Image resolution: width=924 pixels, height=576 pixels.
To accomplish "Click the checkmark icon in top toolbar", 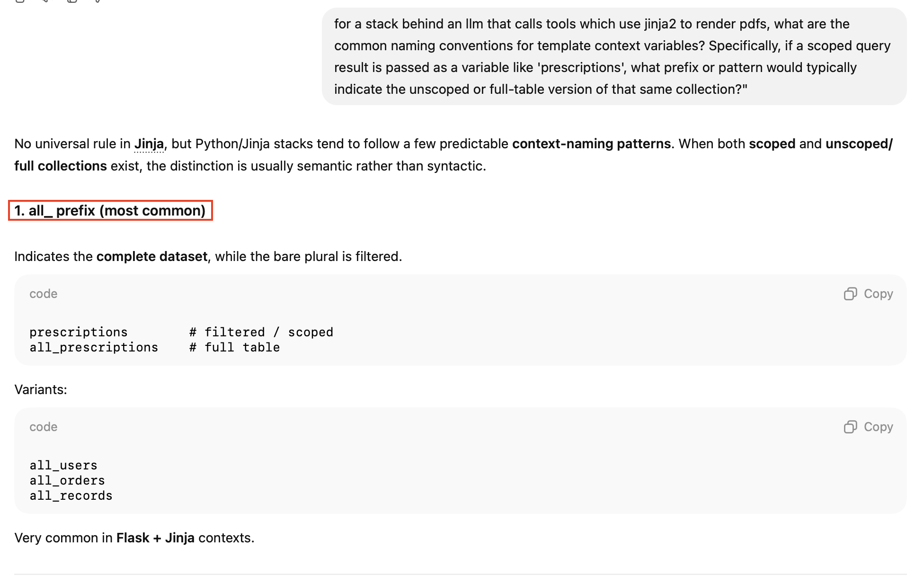I will pos(97,2).
